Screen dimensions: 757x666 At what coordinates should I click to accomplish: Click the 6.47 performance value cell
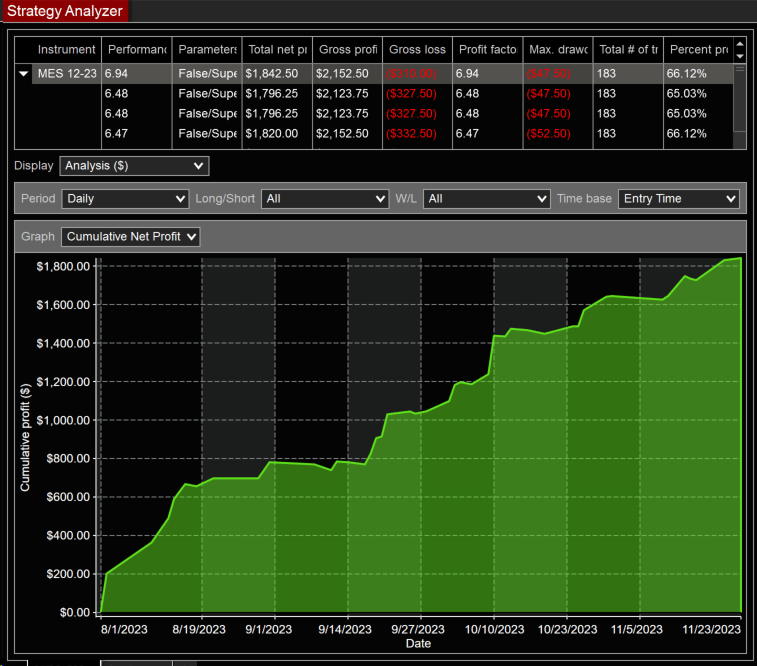136,133
